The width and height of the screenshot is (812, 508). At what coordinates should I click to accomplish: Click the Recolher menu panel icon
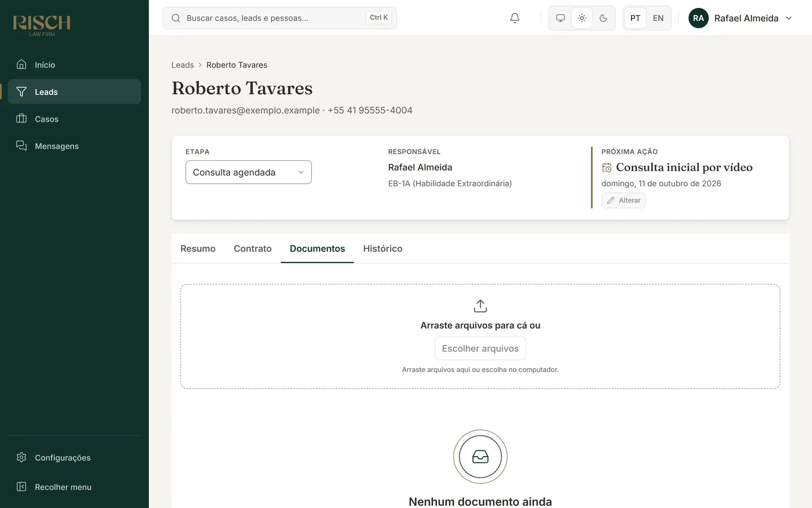pos(21,487)
